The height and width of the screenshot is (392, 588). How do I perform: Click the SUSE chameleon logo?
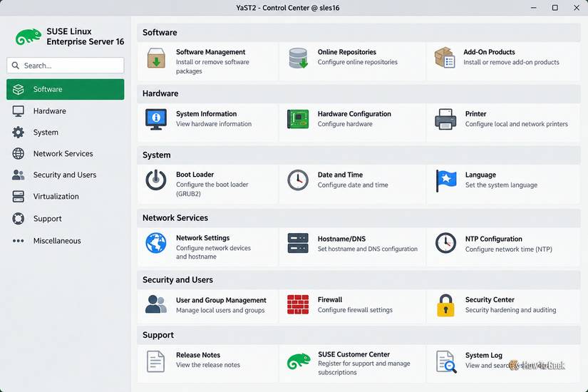click(x=28, y=37)
